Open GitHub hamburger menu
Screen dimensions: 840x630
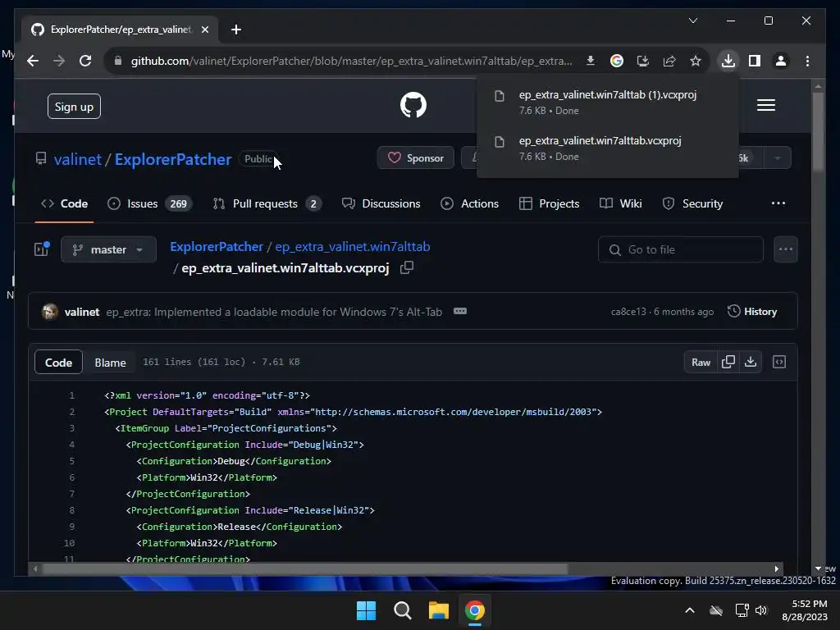click(766, 105)
